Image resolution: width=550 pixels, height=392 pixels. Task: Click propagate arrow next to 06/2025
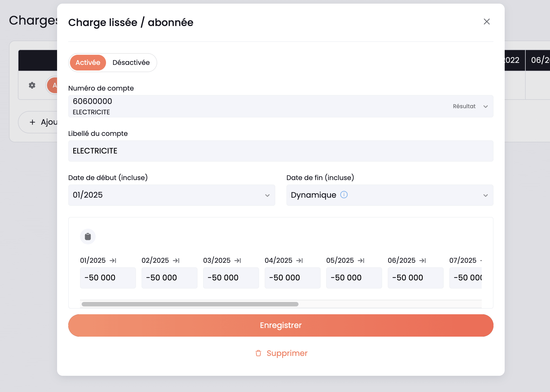422,261
